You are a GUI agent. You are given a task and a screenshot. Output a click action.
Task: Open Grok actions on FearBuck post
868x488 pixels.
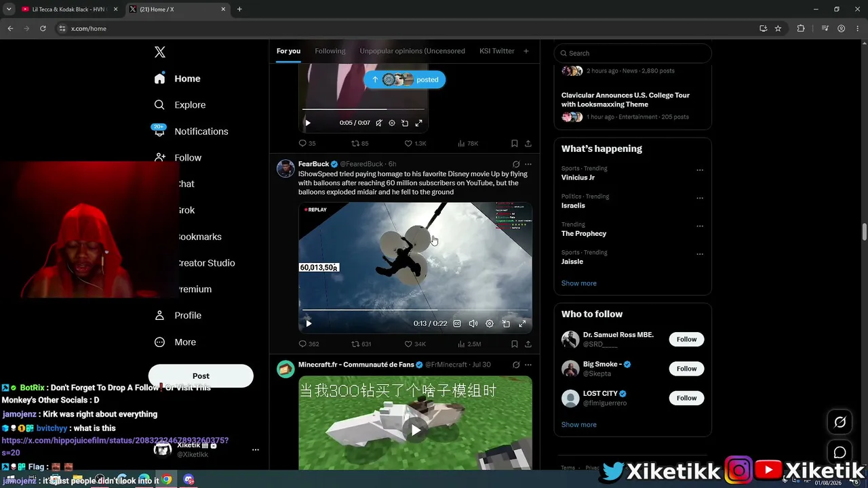(516, 164)
